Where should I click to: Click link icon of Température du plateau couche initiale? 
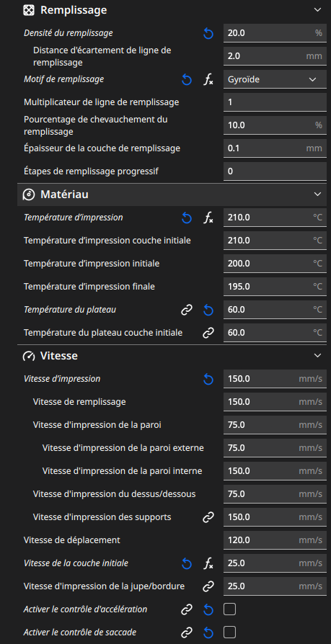click(x=208, y=333)
